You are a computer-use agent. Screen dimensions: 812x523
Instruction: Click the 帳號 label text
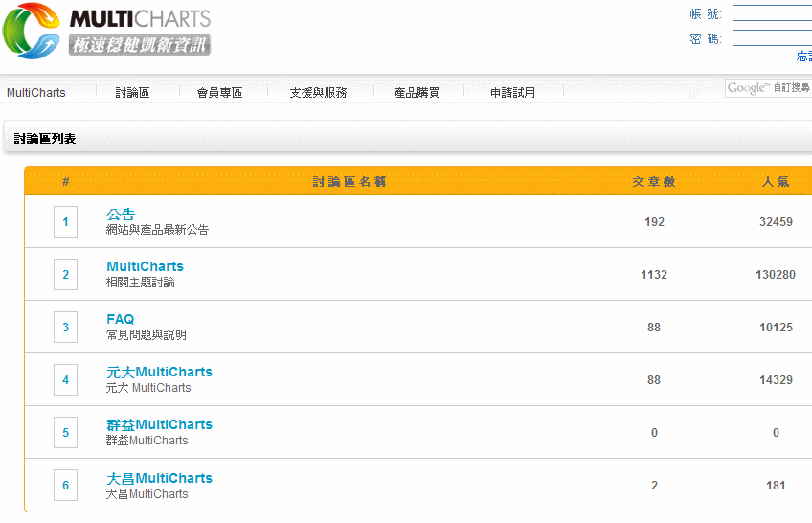pos(706,14)
